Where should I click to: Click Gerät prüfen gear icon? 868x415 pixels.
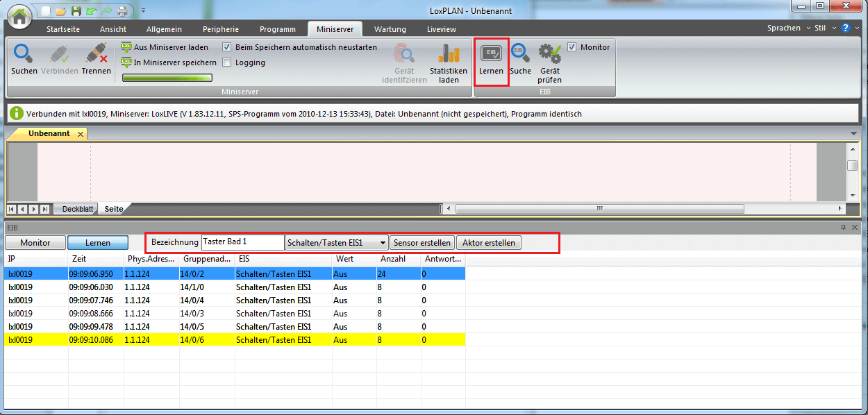pos(549,55)
